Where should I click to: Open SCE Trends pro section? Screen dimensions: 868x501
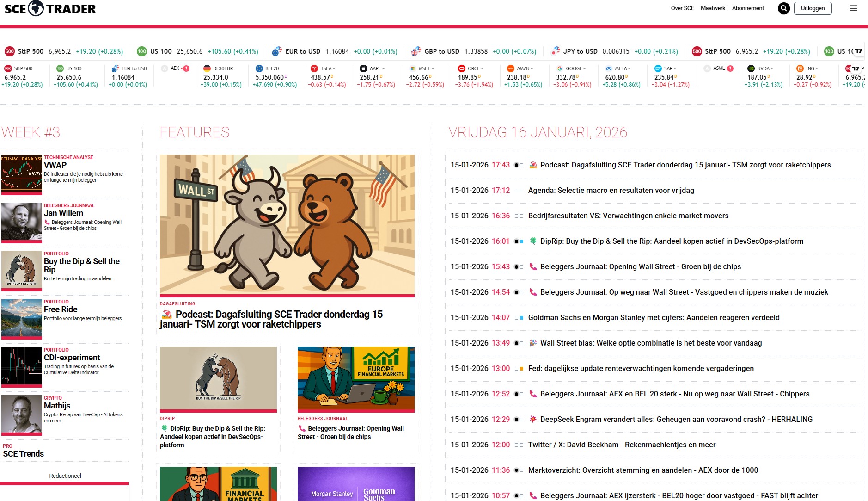23,454
